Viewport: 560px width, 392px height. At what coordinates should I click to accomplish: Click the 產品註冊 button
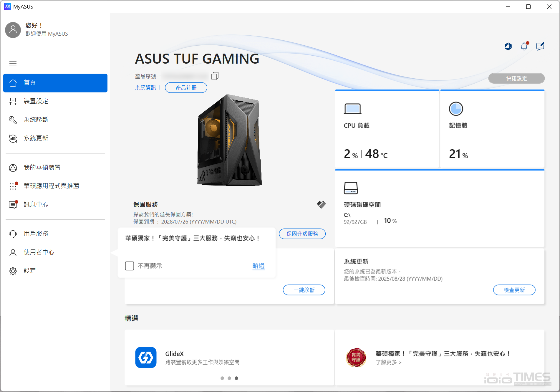[x=186, y=88]
